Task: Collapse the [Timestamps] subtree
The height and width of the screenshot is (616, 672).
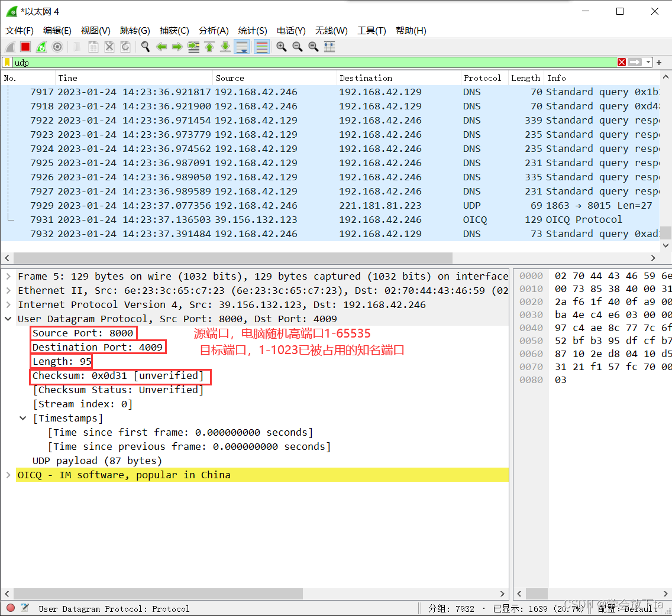Action: pyautogui.click(x=23, y=418)
